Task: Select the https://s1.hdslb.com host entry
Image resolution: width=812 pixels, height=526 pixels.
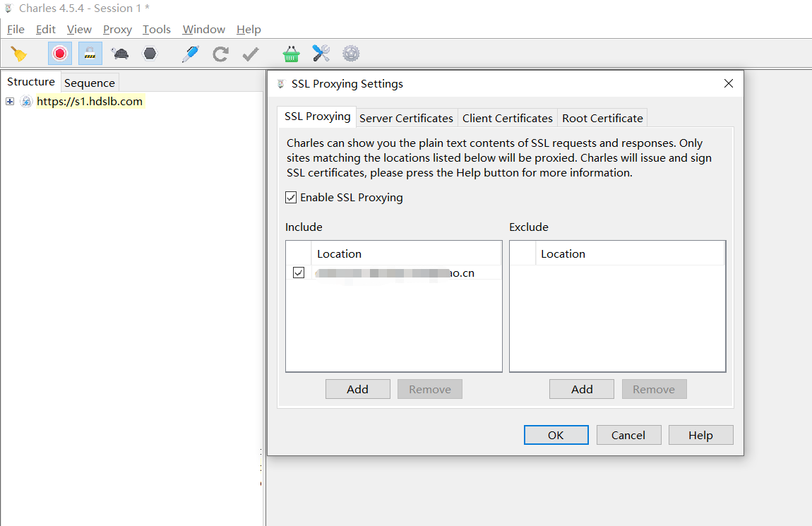Action: coord(90,102)
